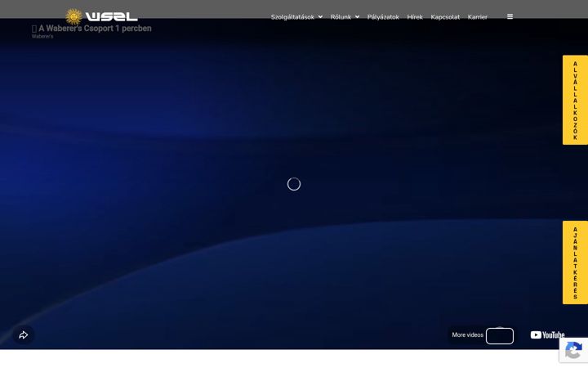Open the Pályázatok menu item
The height and width of the screenshot is (368, 588).
[x=383, y=17]
